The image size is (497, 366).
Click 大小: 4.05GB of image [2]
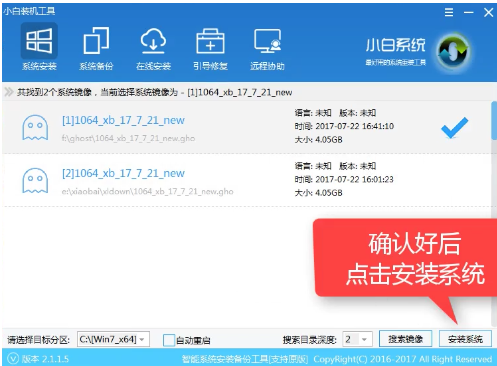318,193
